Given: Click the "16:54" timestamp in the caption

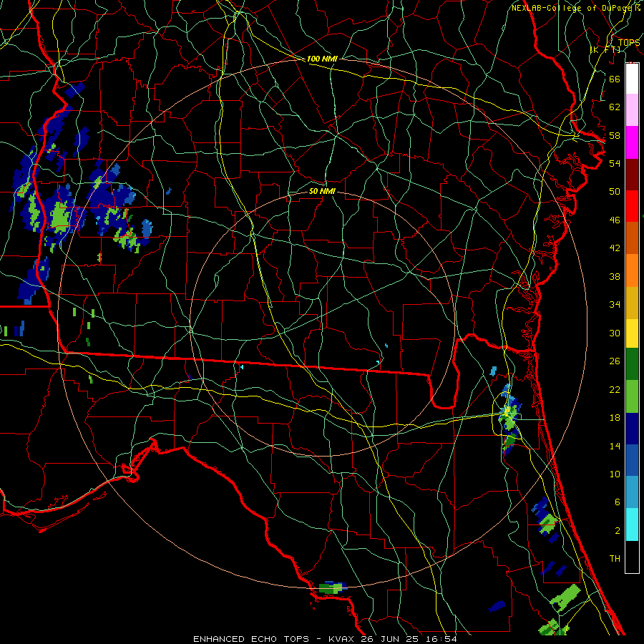Looking at the screenshot, I should coord(441,639).
